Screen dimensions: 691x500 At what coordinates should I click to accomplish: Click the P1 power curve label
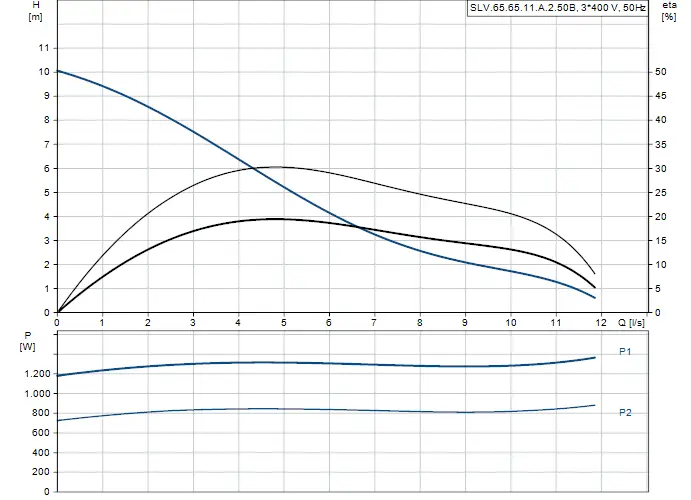625,352
